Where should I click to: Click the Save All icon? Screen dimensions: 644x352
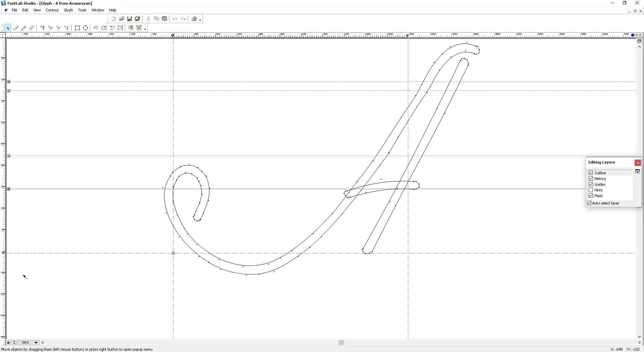[x=138, y=19]
